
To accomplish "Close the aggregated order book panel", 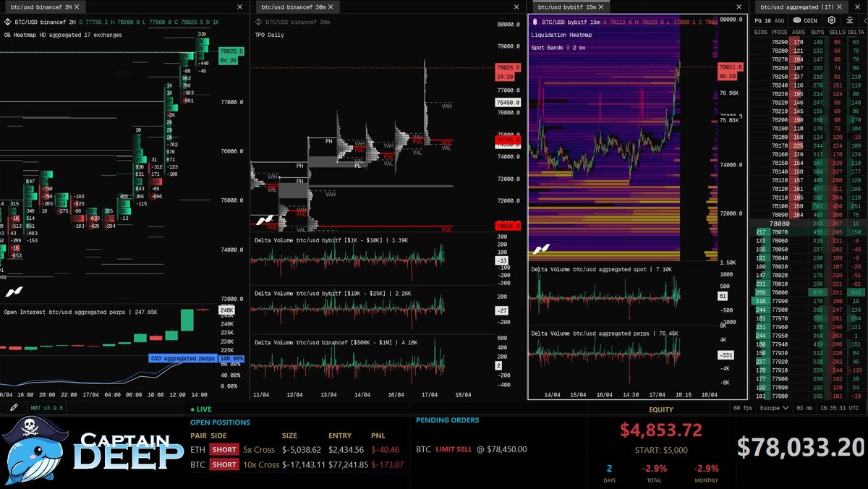I will (x=859, y=7).
